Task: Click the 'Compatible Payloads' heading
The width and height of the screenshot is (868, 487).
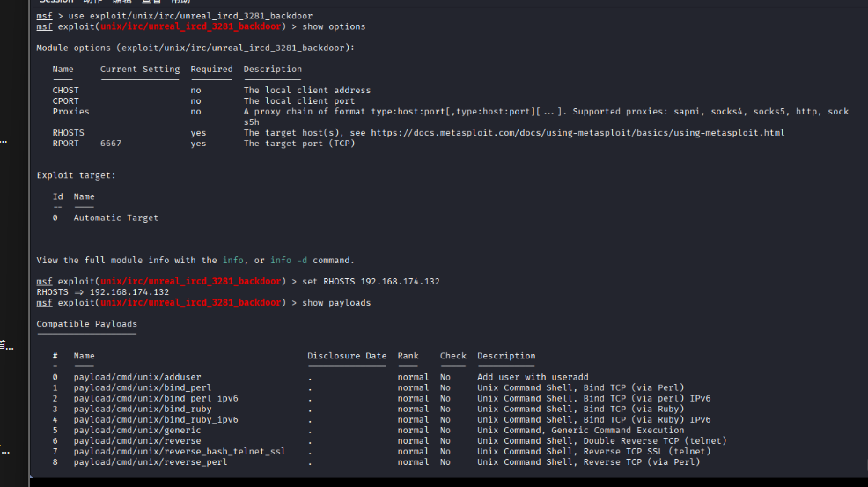Action: click(87, 324)
